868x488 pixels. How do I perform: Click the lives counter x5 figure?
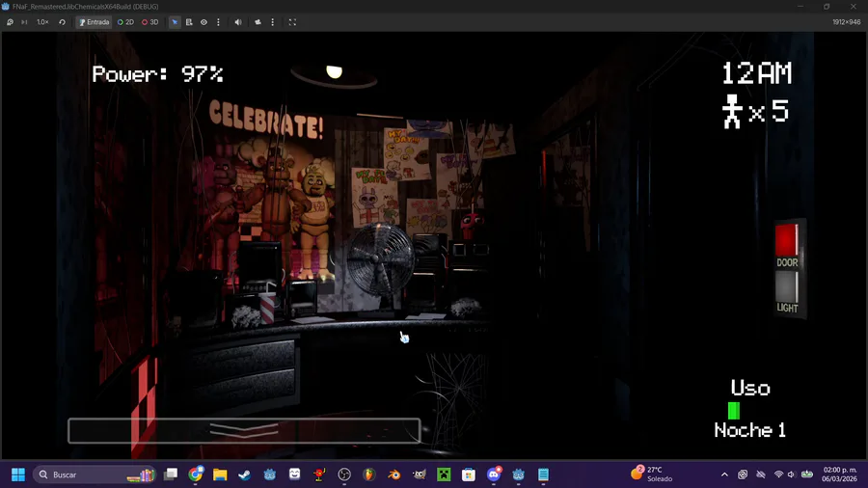(x=755, y=111)
